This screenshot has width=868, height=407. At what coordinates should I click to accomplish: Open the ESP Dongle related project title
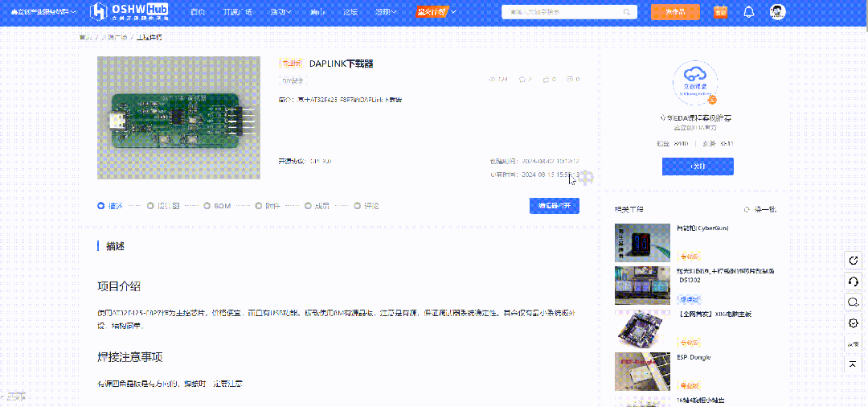tap(694, 357)
